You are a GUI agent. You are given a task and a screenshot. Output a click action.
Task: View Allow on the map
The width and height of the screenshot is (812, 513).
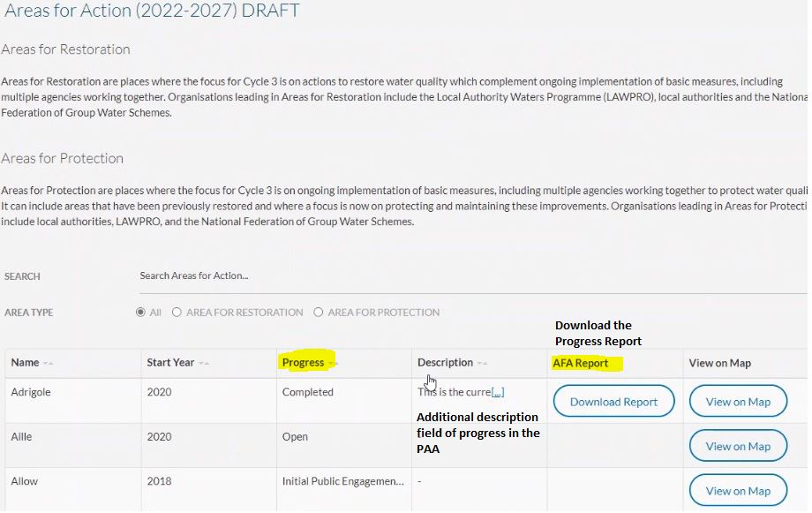(x=737, y=491)
